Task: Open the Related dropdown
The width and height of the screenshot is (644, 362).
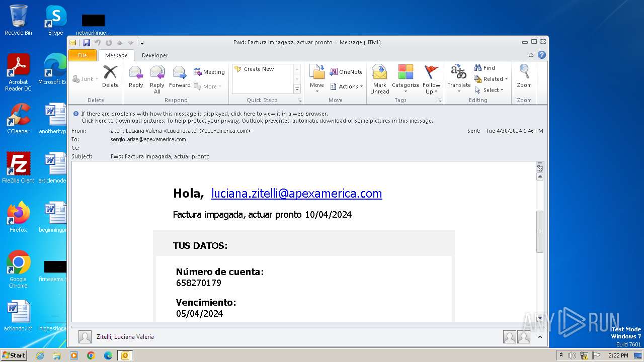Action: click(x=491, y=79)
